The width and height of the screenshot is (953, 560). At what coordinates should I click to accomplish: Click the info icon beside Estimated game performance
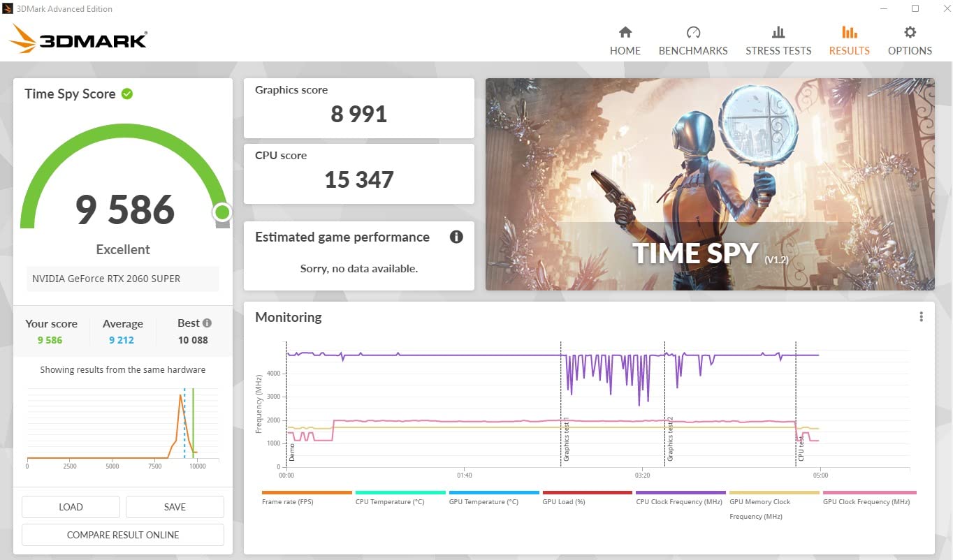(x=456, y=237)
